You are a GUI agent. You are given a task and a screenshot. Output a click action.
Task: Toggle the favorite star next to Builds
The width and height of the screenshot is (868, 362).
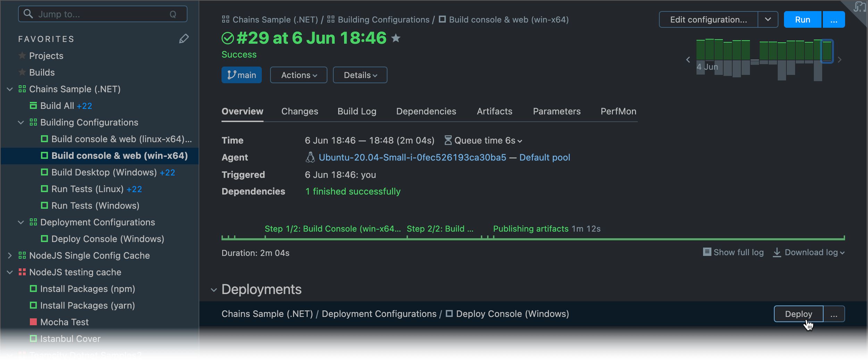(22, 72)
